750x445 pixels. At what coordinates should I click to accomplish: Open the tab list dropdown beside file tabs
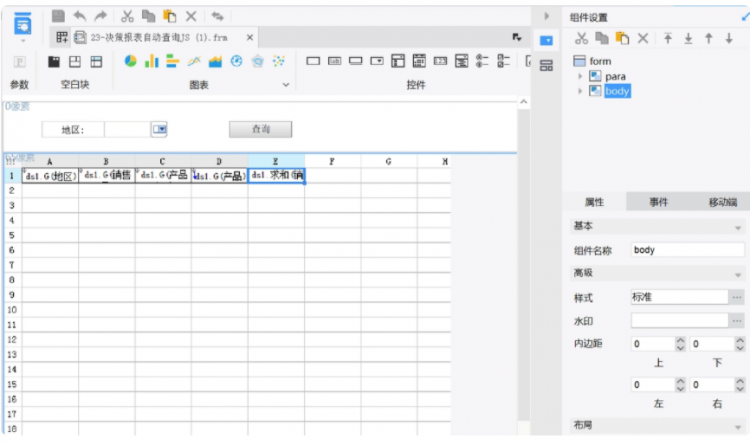tap(517, 37)
